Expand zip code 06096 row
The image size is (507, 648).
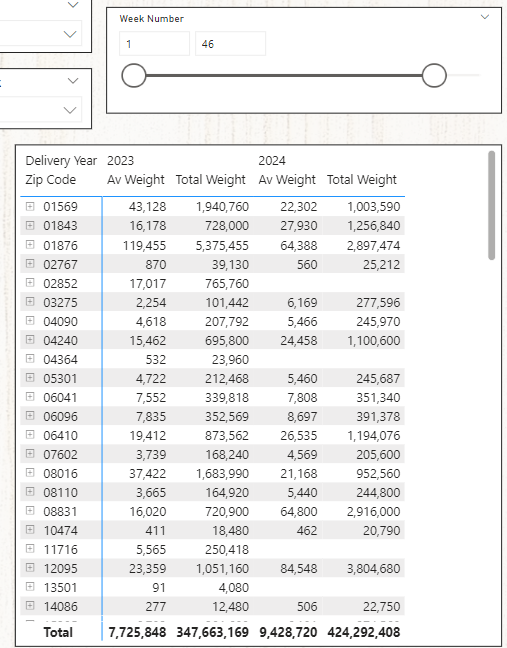coord(30,415)
